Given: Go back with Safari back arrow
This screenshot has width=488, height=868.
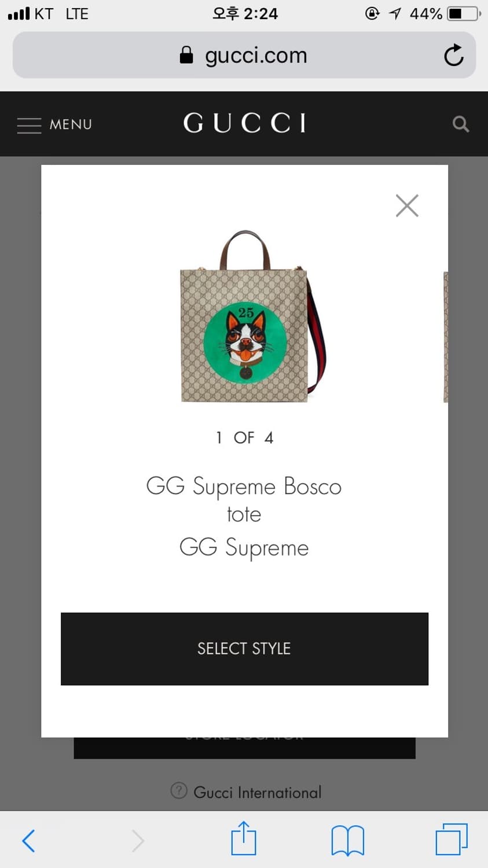Looking at the screenshot, I should click(28, 840).
